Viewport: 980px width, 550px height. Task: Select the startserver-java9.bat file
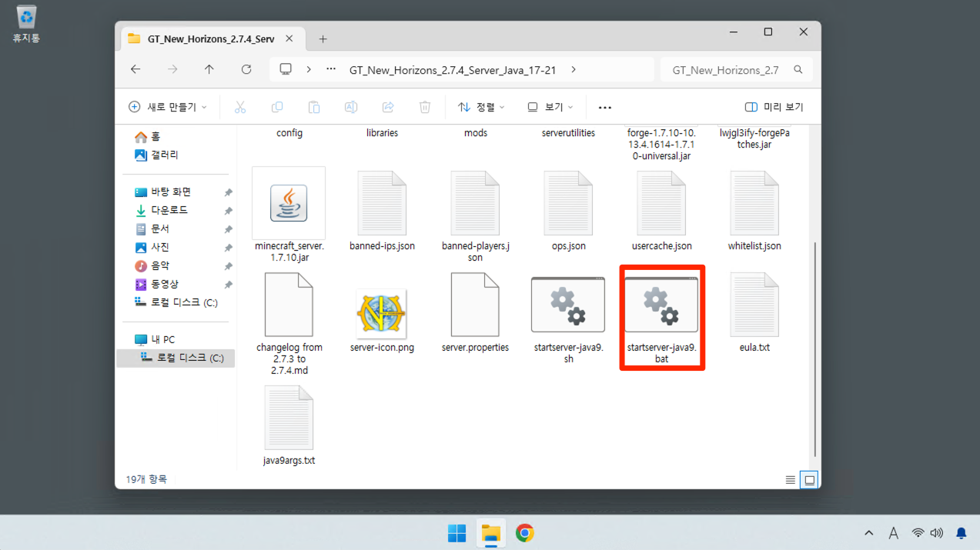pyautogui.click(x=662, y=319)
